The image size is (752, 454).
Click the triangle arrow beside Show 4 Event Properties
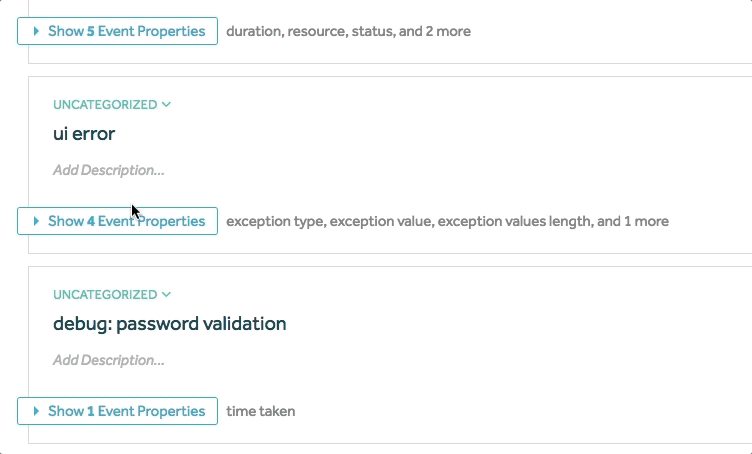[36, 221]
